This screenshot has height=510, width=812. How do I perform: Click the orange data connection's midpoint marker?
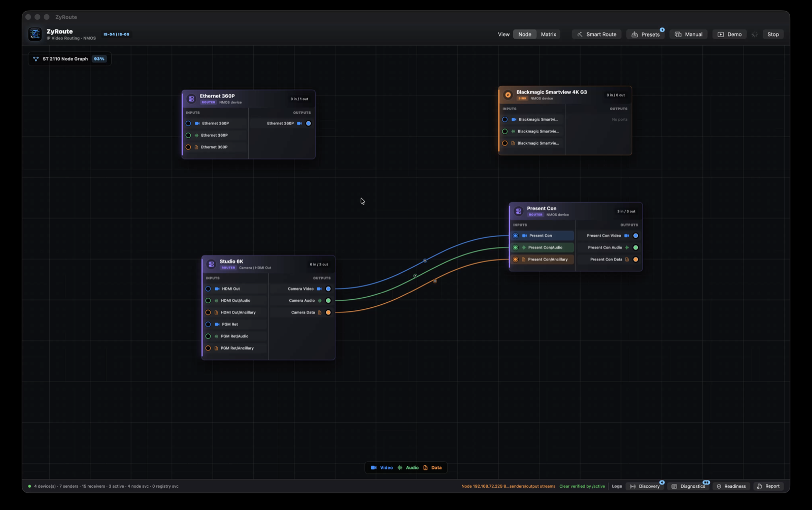click(435, 281)
